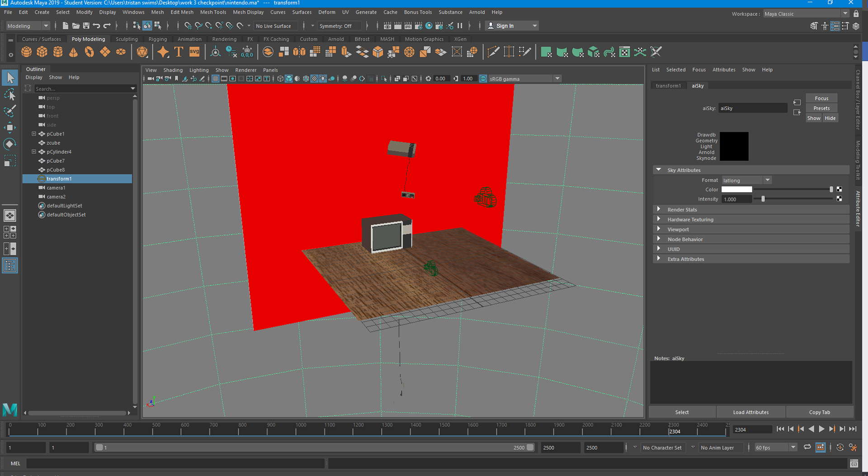
Task: Expand the Render Stats section
Action: coord(682,210)
